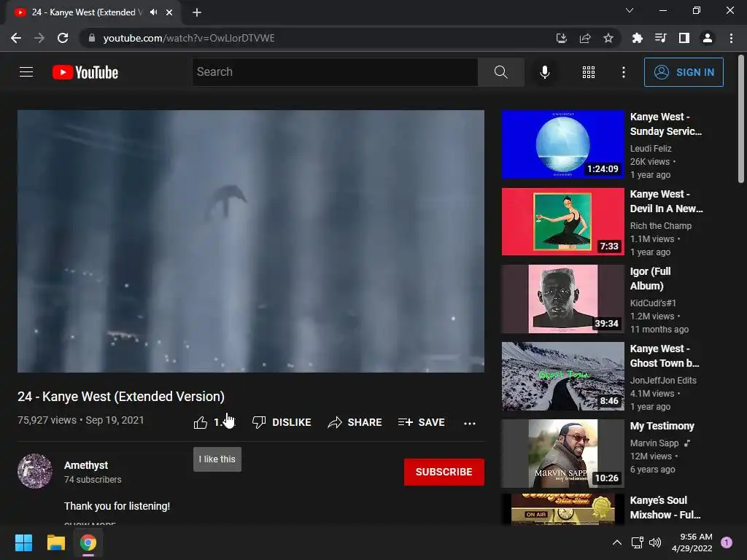Click description text 'Thank you for listening!'

click(117, 506)
